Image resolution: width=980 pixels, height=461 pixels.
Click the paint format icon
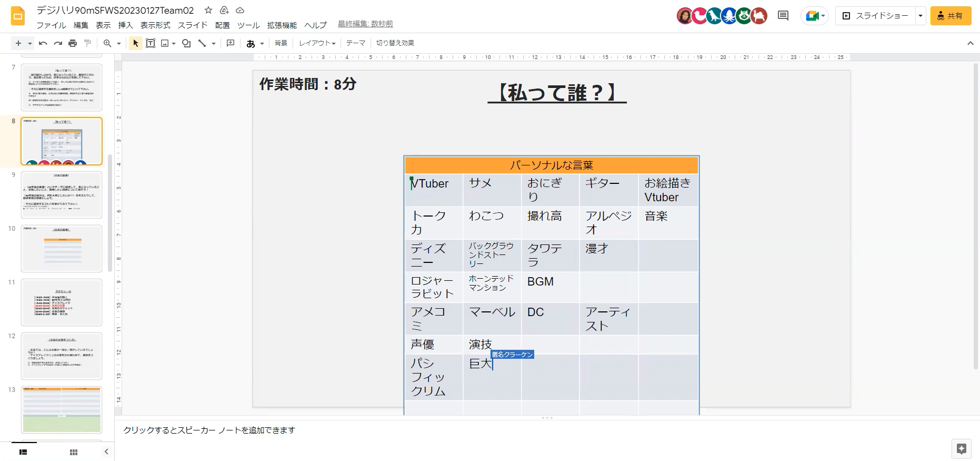88,43
